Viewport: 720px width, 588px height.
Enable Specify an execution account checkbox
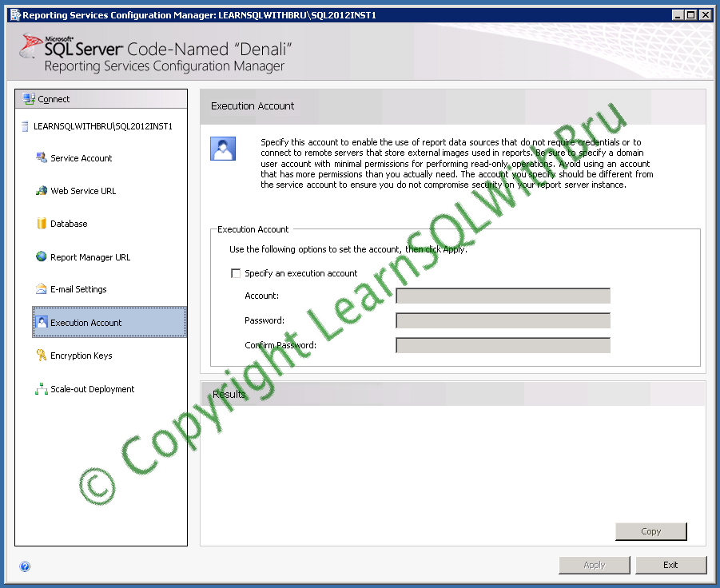pyautogui.click(x=236, y=273)
